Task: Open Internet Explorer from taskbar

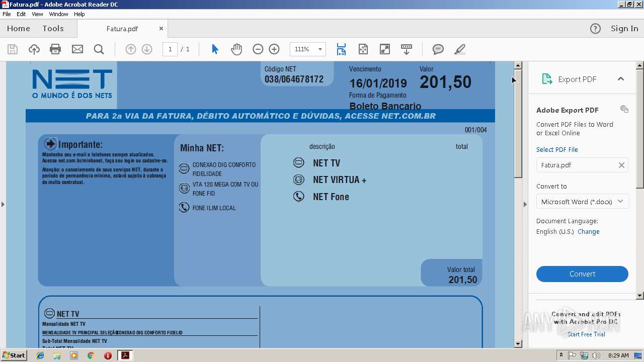Action: (x=40, y=355)
